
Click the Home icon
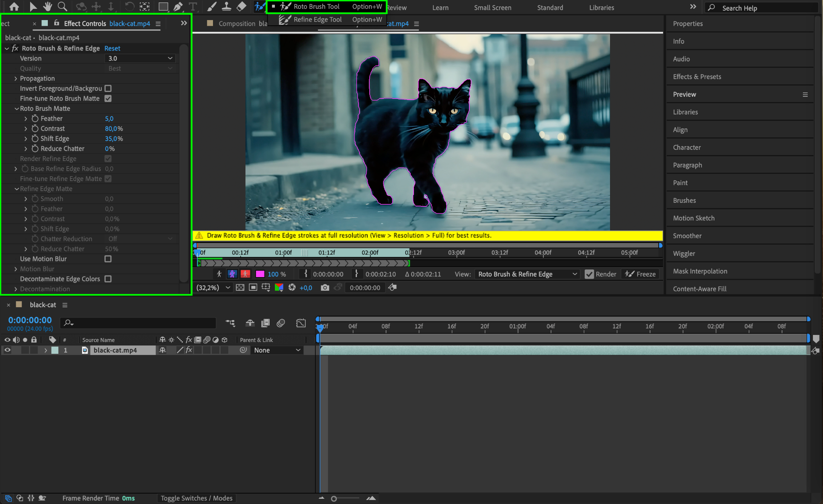click(14, 6)
